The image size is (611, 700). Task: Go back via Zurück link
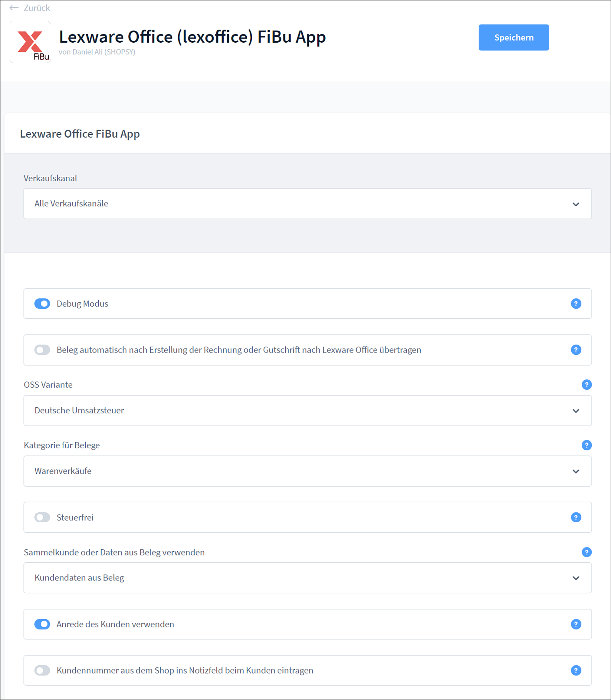click(37, 8)
